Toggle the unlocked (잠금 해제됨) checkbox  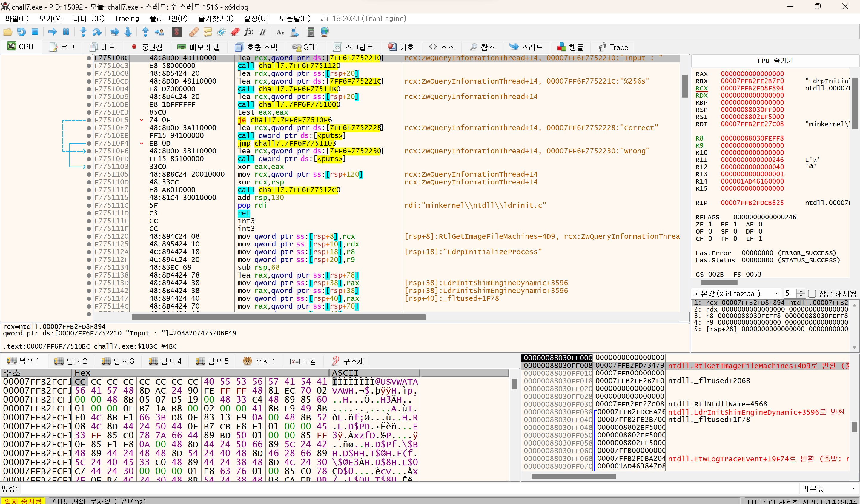click(812, 294)
